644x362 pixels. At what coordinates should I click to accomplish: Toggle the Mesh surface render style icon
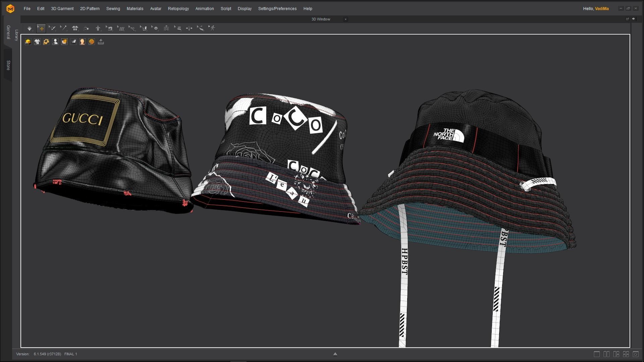pos(64,42)
